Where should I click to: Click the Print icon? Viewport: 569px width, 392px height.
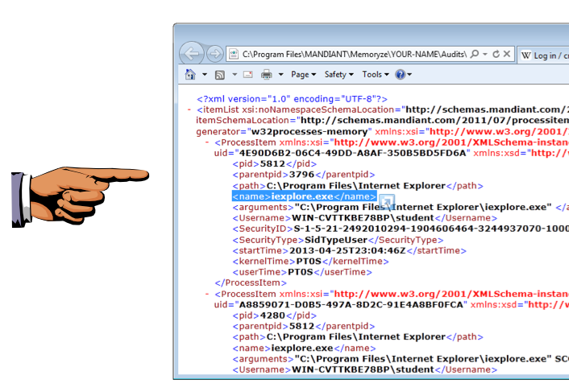[x=266, y=74]
